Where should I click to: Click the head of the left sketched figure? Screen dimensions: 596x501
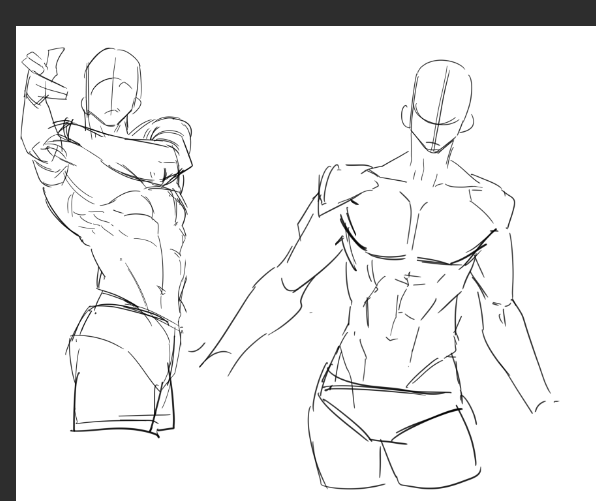(x=112, y=87)
